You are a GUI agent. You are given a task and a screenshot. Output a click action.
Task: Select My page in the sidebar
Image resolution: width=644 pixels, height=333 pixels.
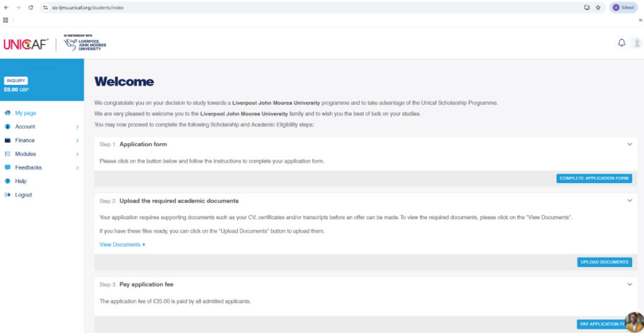[25, 113]
